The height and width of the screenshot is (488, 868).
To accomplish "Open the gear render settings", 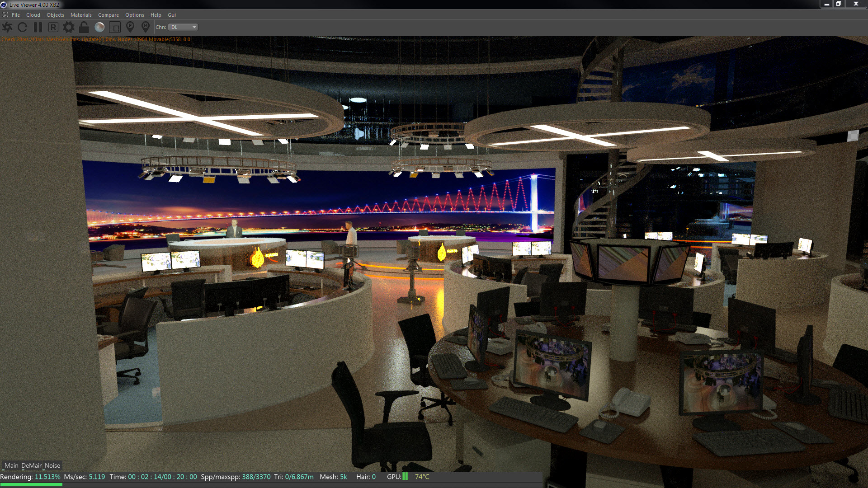I will click(x=68, y=27).
